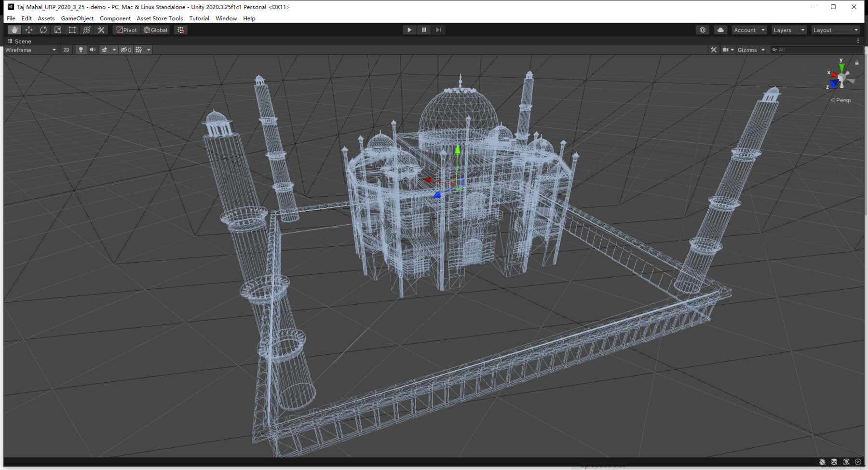This screenshot has height=470, width=868.
Task: Click the Scene camera settings icon
Action: (725, 50)
